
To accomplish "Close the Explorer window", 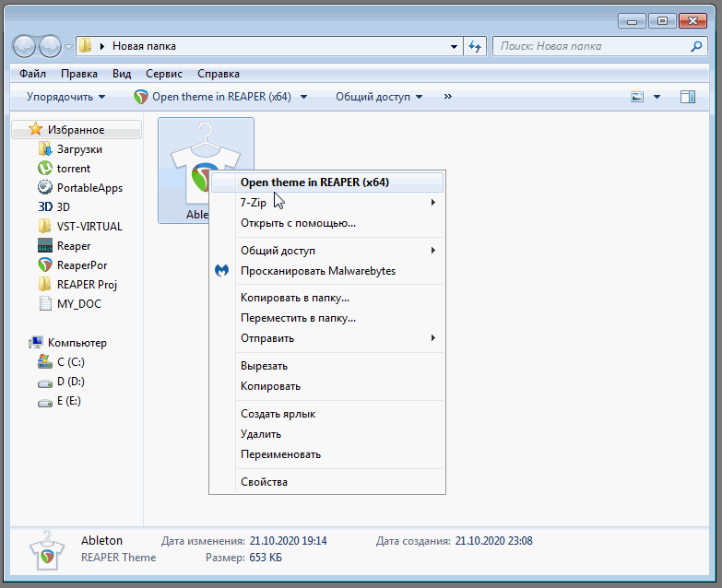I will (693, 20).
